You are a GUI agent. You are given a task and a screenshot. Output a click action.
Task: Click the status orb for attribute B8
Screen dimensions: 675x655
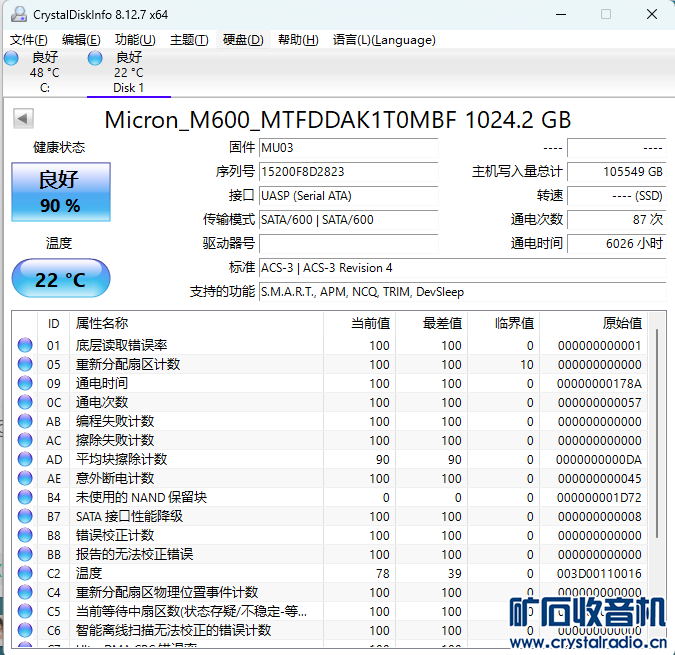click(x=25, y=535)
